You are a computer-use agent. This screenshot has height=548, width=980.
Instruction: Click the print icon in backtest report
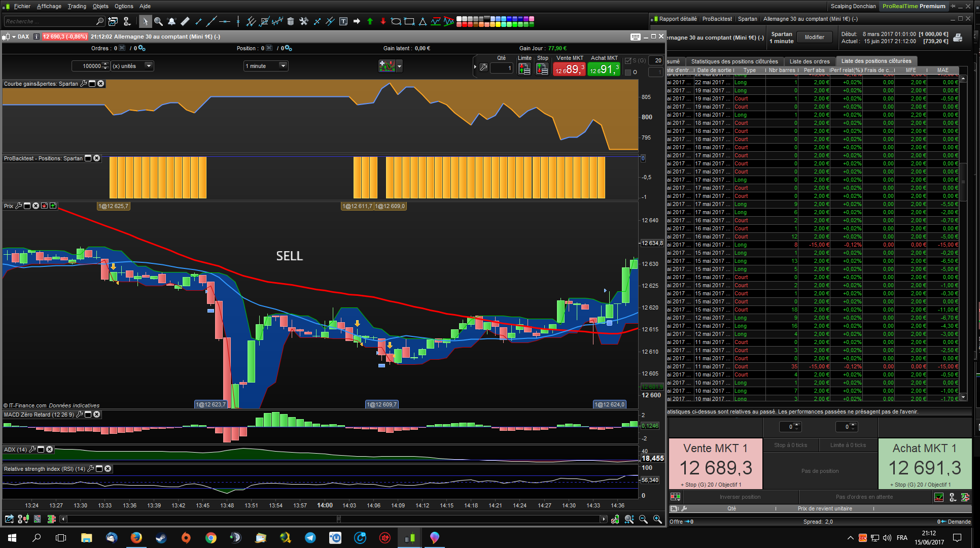pos(958,38)
